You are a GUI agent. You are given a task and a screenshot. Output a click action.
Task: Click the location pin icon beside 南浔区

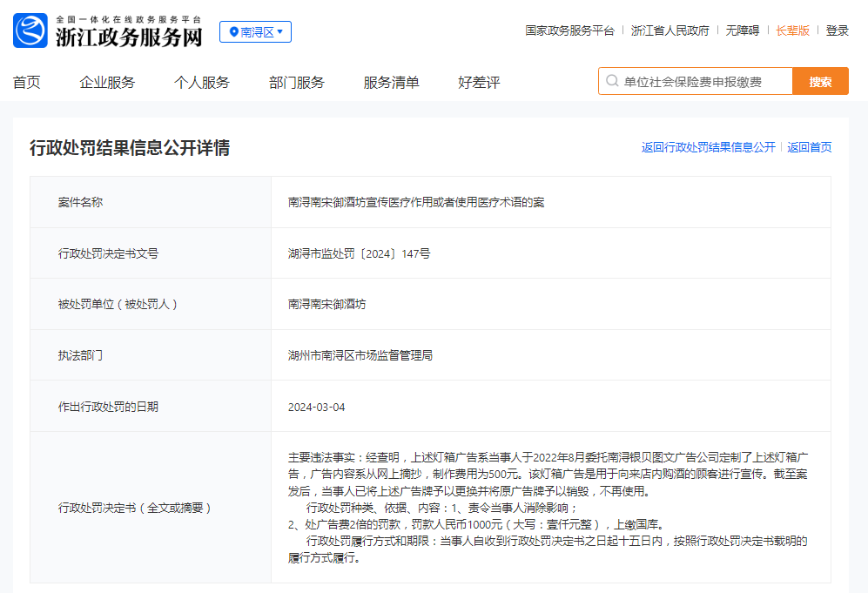coord(233,32)
